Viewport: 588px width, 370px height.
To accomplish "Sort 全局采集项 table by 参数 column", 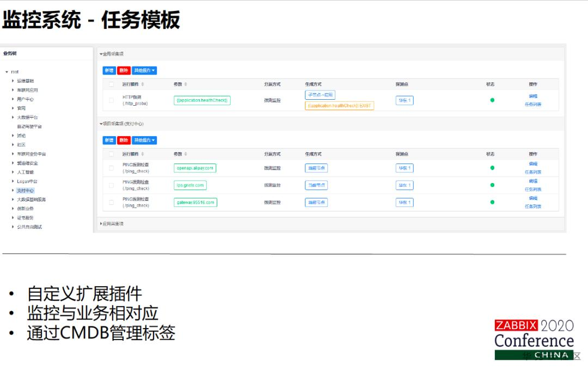I will (x=186, y=84).
